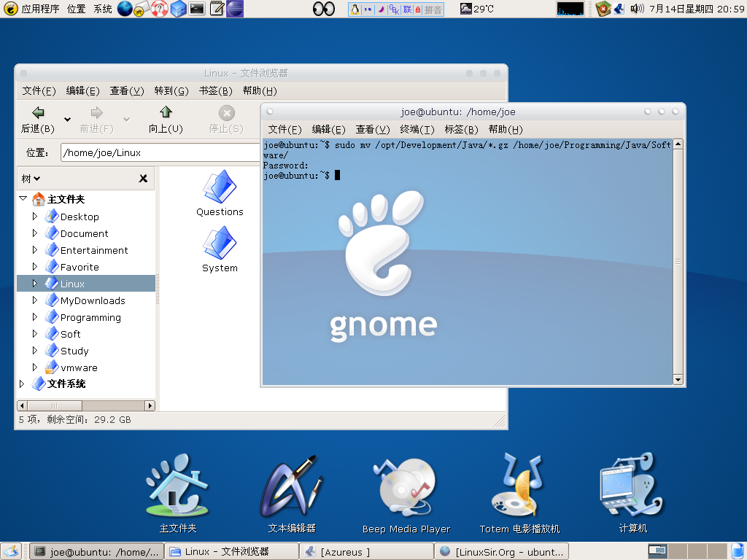The height and width of the screenshot is (560, 747).
Task: Open the weather applet showing 29°C
Action: pos(477,9)
